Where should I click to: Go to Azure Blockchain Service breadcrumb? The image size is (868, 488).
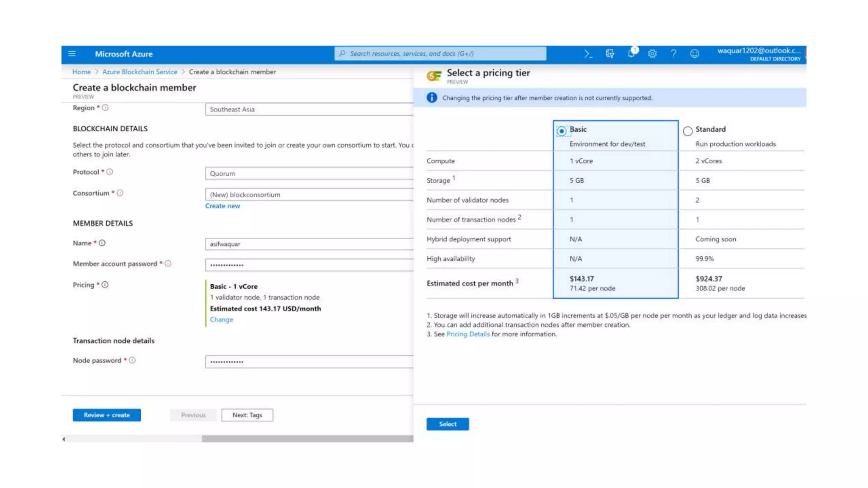[x=139, y=72]
